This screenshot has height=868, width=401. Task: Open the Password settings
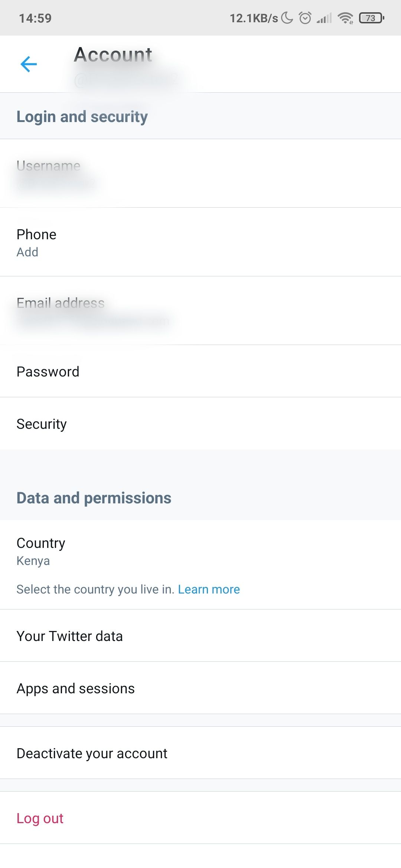(x=200, y=371)
